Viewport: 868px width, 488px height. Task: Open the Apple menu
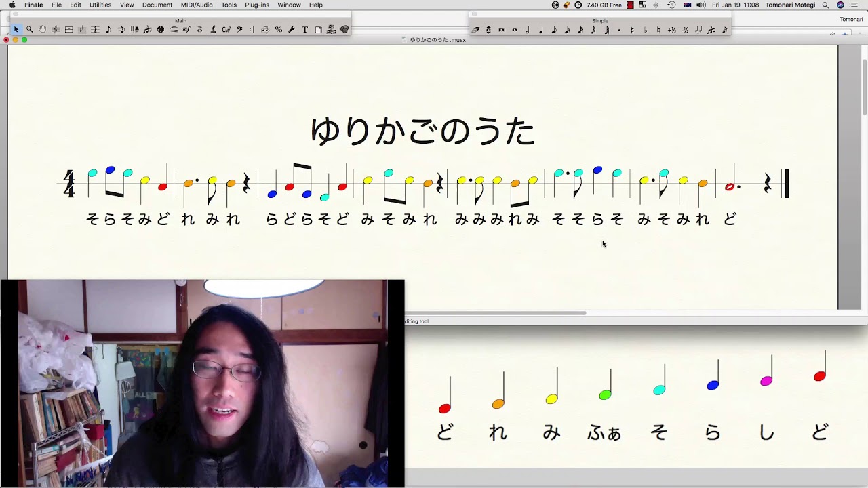tap(12, 5)
